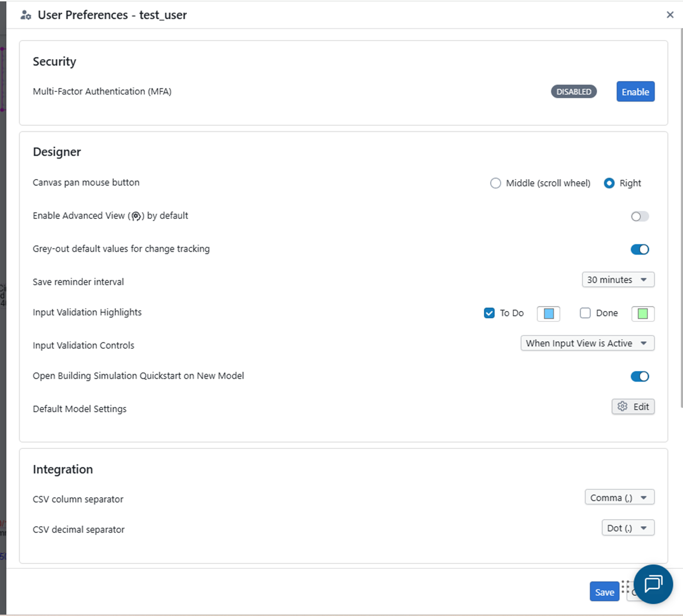The width and height of the screenshot is (683, 616).
Task: Pick the To Do blue highlight color
Action: click(x=548, y=314)
